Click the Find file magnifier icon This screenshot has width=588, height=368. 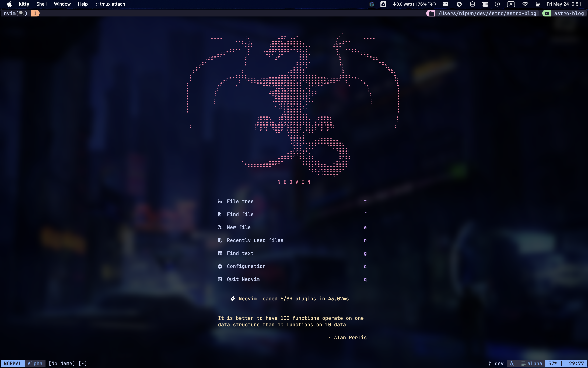(x=220, y=214)
